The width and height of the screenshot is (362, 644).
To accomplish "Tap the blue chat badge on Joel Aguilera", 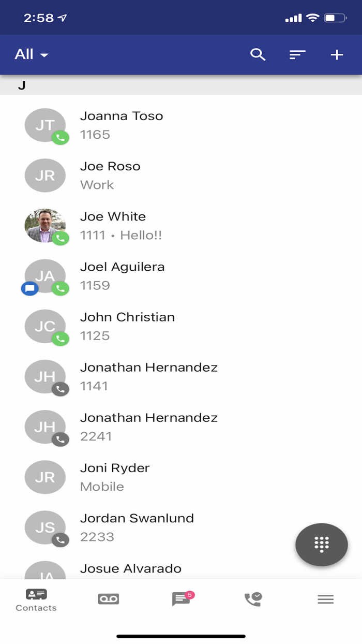I will pos(30,288).
